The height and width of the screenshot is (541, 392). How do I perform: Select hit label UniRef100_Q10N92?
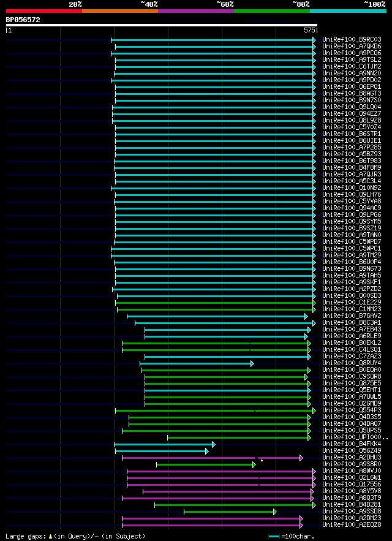click(352, 188)
